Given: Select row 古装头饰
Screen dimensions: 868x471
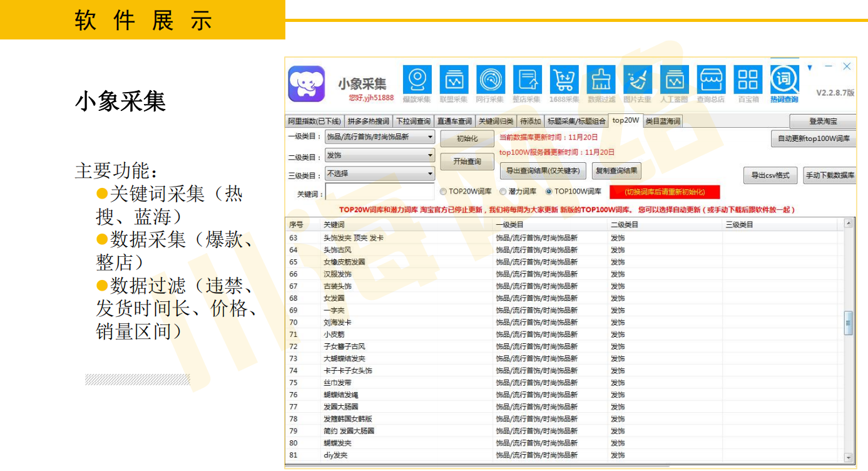Looking at the screenshot, I should tap(564, 286).
